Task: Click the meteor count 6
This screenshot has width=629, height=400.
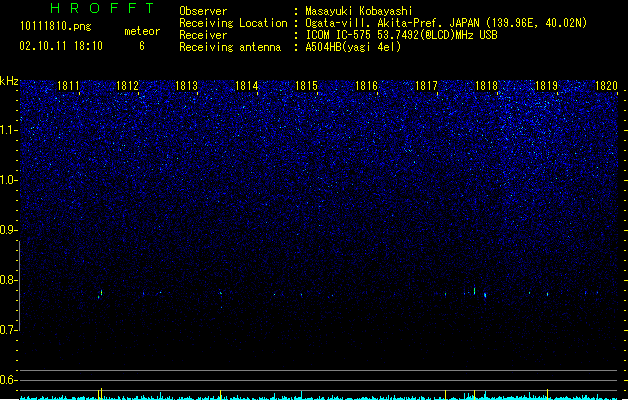Action: pyautogui.click(x=142, y=46)
